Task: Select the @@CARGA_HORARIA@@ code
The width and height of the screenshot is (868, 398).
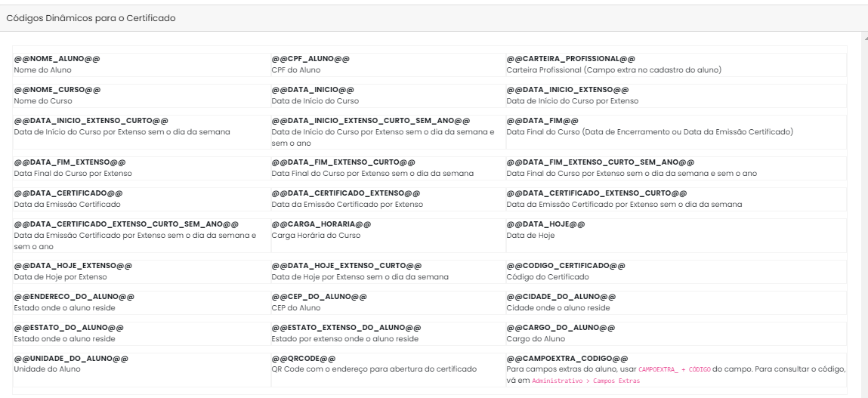Action: [321, 224]
